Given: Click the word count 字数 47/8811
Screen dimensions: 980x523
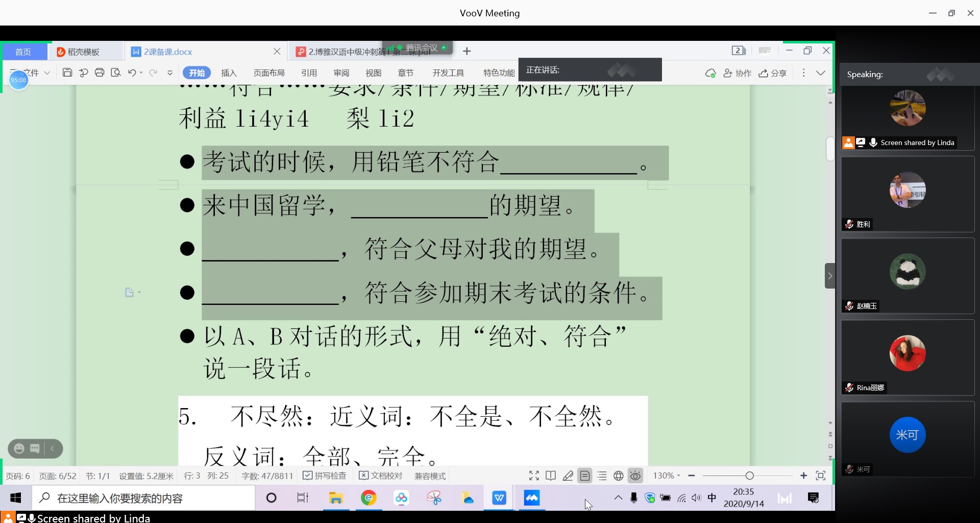Looking at the screenshot, I should coord(267,476).
